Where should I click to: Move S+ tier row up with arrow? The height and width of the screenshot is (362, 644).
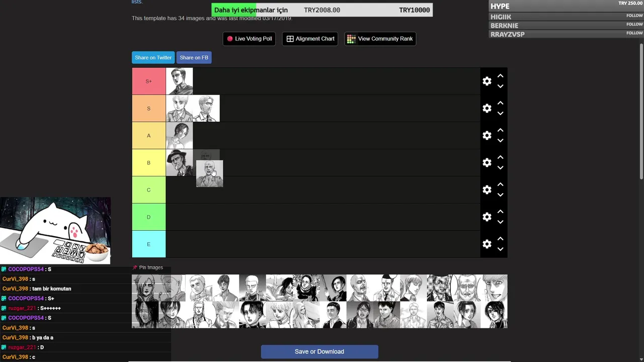[x=500, y=76]
